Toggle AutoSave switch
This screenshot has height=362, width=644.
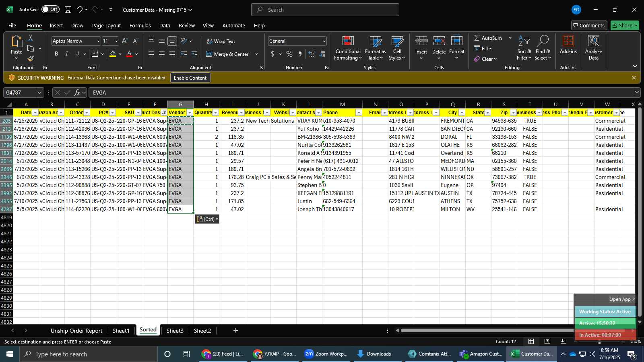click(50, 9)
